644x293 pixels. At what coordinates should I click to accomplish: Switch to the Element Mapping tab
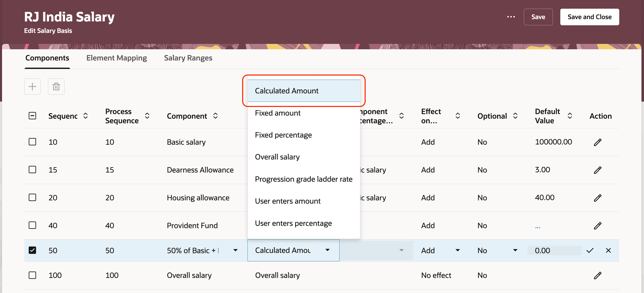pyautogui.click(x=117, y=58)
